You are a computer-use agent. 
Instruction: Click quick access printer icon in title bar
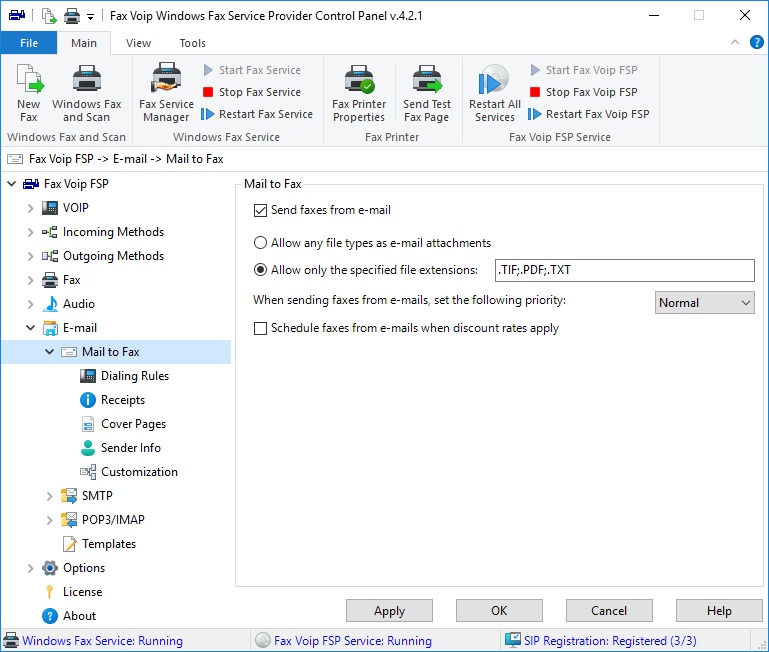point(72,16)
